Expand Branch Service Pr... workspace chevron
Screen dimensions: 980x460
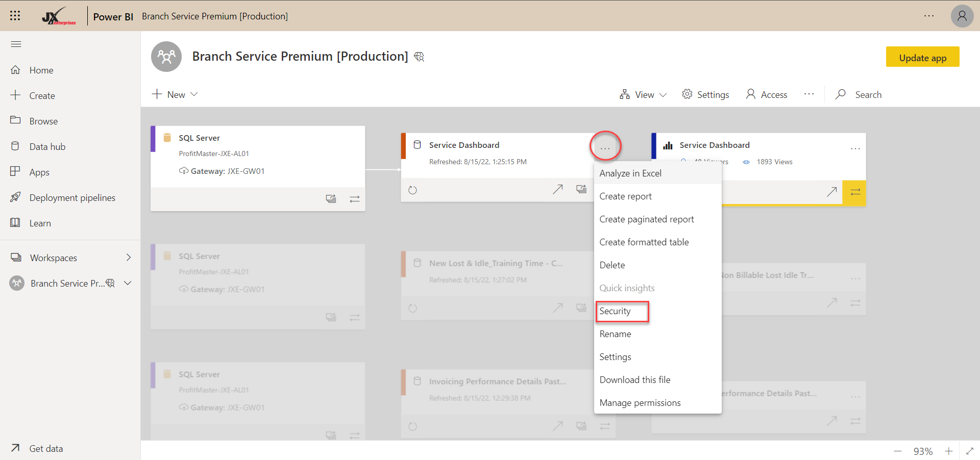coord(128,283)
